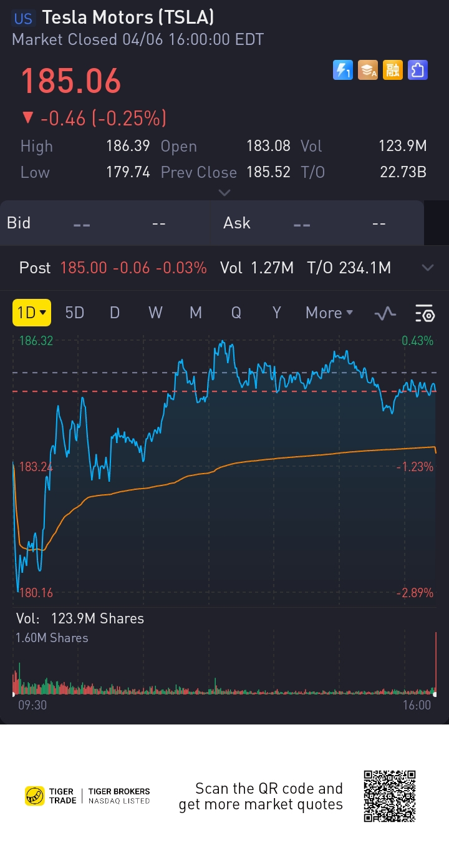The width and height of the screenshot is (449, 868).
Task: Tap the QR code image
Action: [390, 796]
